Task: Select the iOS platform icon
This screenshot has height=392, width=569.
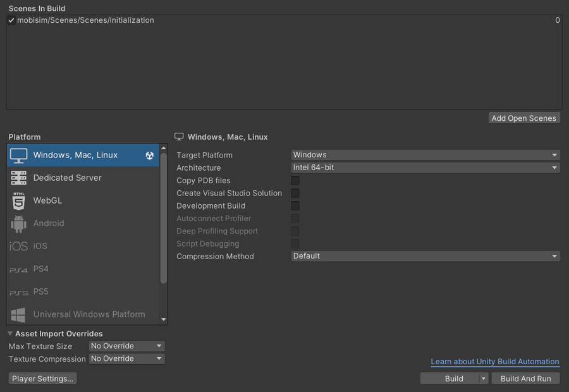Action: [18, 246]
